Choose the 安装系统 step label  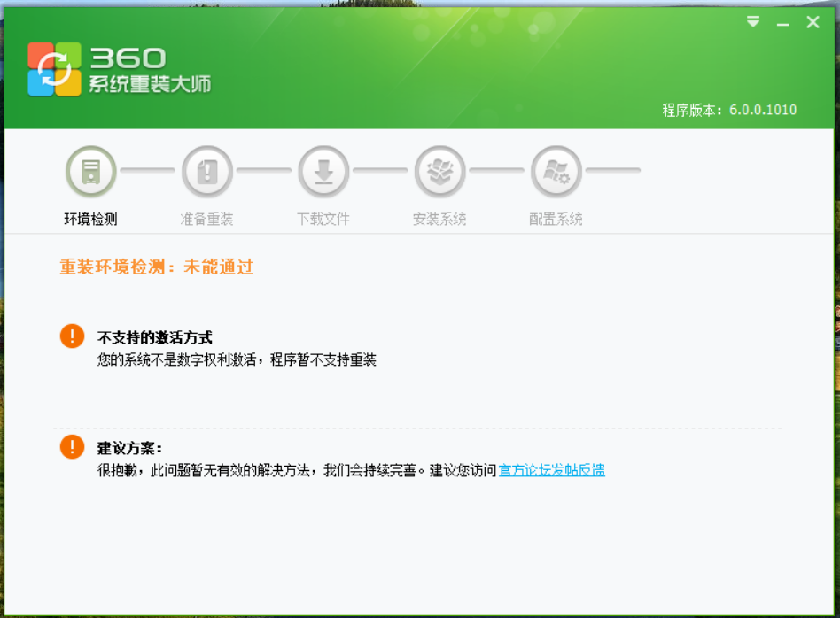[x=439, y=219]
